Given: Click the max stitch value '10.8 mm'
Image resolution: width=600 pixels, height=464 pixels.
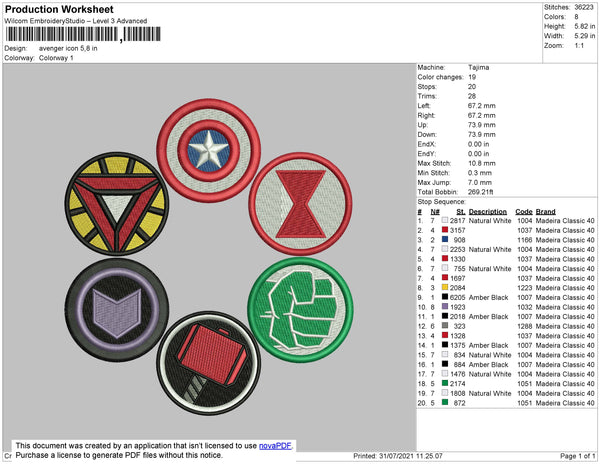Looking at the screenshot, I should point(481,163).
